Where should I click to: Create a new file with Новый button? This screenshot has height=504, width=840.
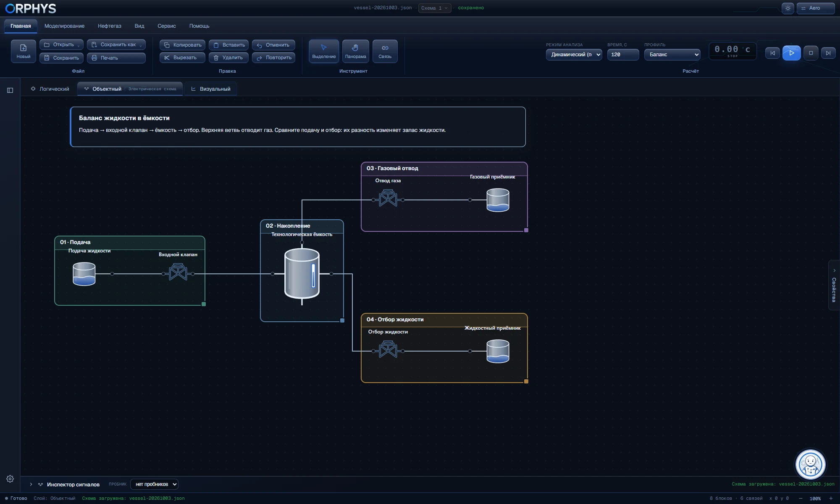24,51
